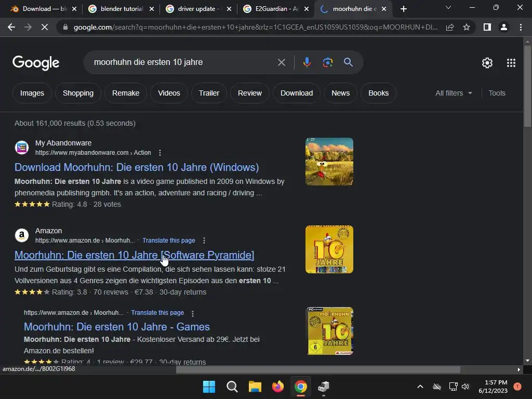Open the clock and date panel
The height and width of the screenshot is (399, 532).
[493, 387]
